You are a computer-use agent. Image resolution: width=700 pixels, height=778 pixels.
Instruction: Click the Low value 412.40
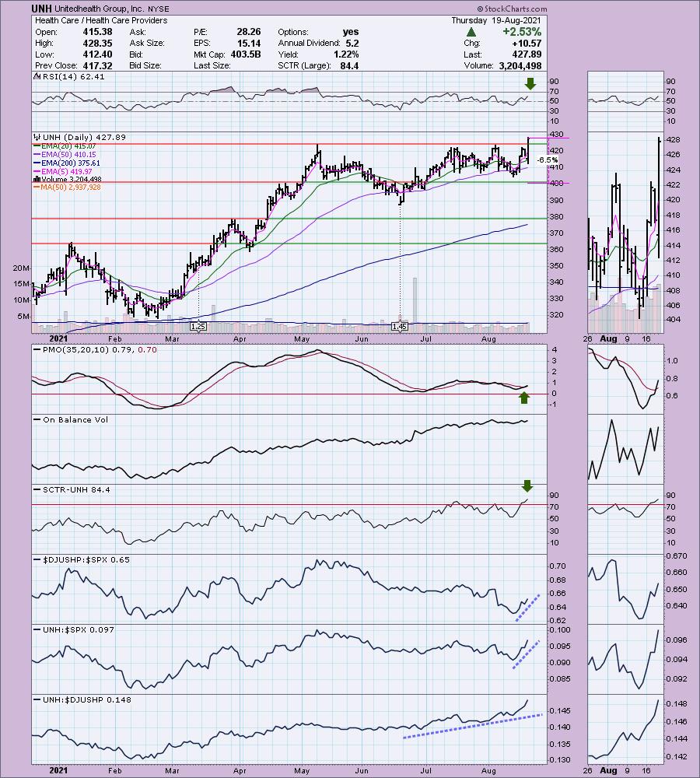click(98, 54)
